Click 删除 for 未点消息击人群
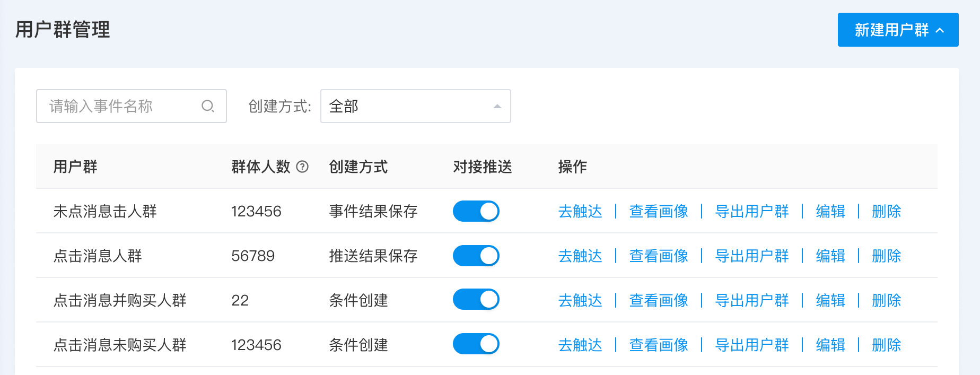Screen dimensions: 980x375 coord(887,211)
